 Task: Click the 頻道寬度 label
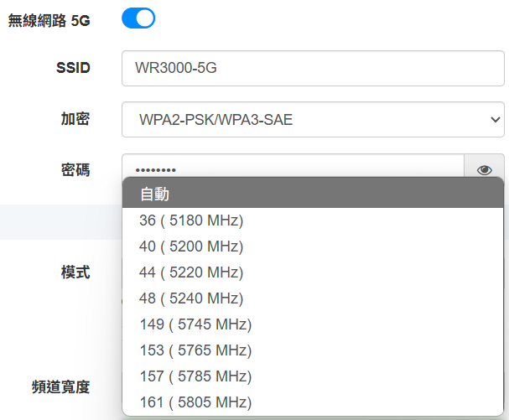60,386
